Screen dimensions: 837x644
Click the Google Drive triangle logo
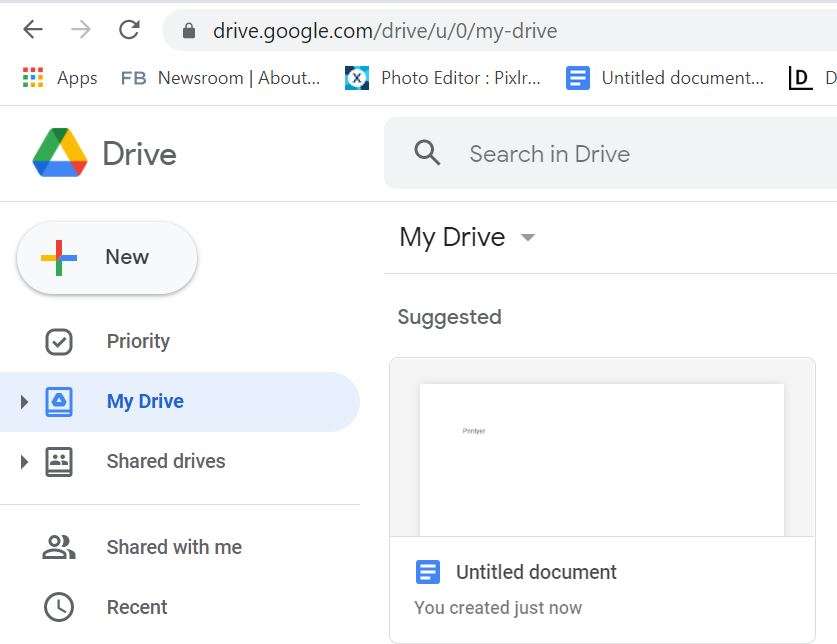coord(60,153)
